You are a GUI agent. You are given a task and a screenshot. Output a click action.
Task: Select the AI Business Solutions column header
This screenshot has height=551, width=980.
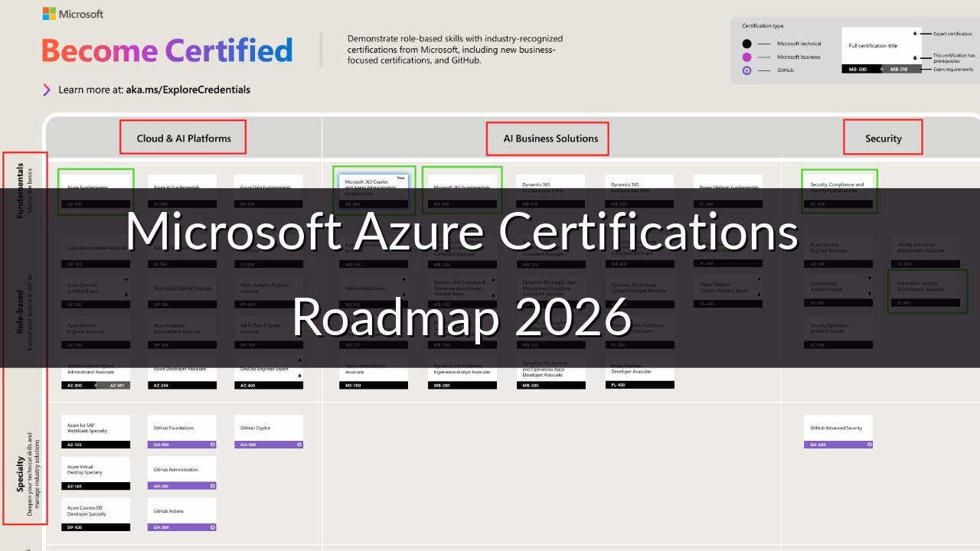550,139
